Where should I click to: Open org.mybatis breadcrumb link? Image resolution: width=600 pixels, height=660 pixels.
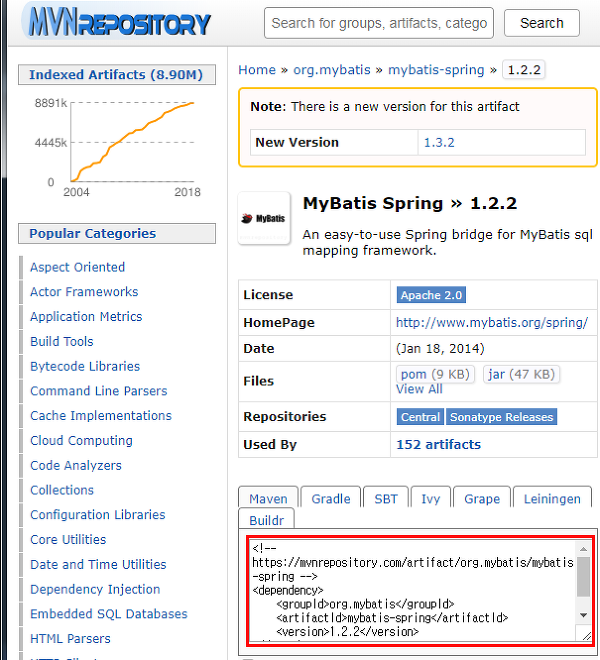pyautogui.click(x=332, y=69)
